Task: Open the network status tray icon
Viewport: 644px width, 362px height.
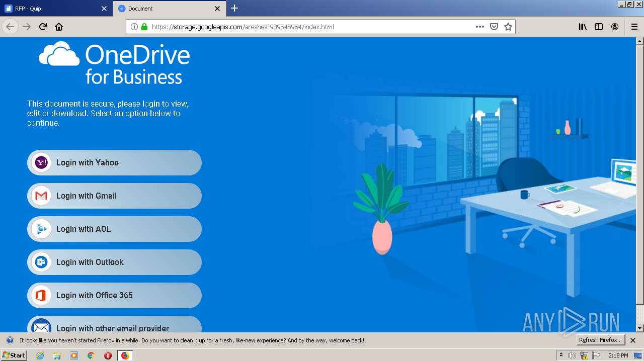Action: point(584,355)
